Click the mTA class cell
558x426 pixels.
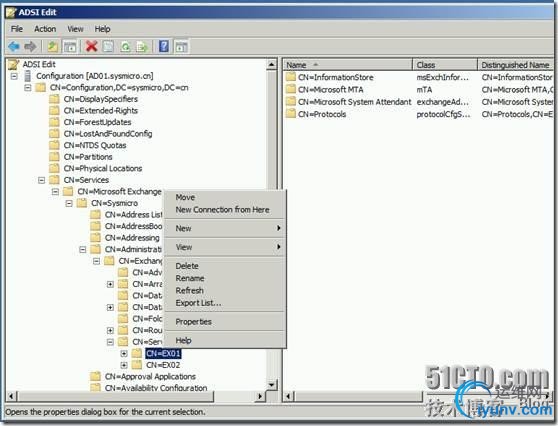coord(424,89)
